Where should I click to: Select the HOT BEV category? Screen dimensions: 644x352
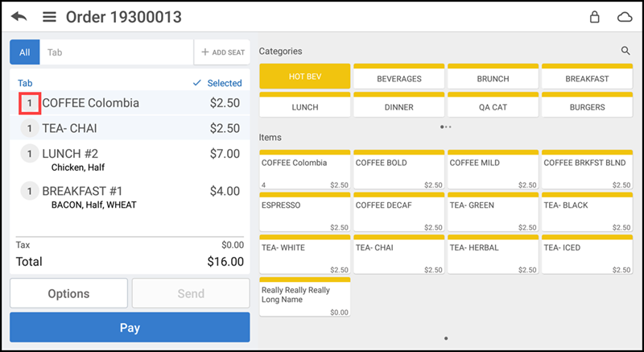tap(305, 77)
